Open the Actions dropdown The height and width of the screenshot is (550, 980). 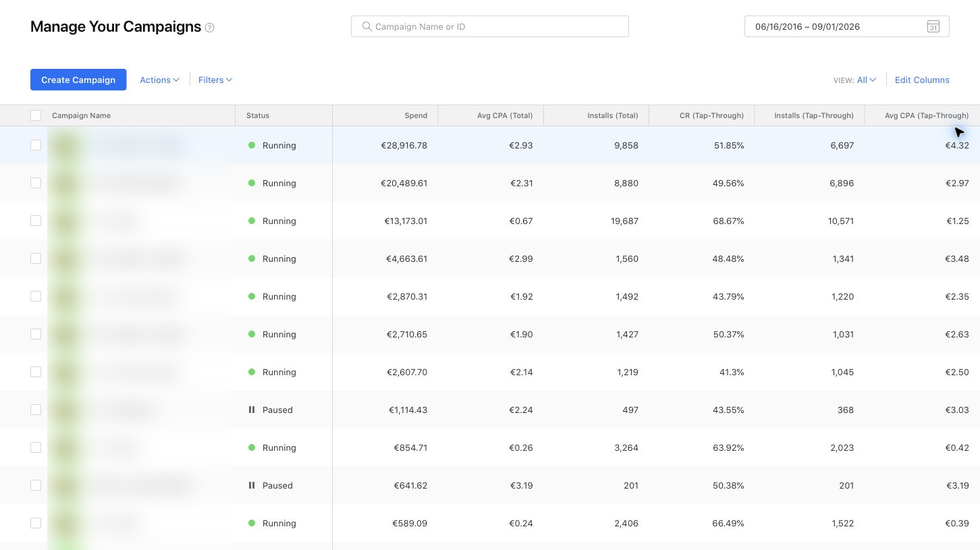point(159,80)
